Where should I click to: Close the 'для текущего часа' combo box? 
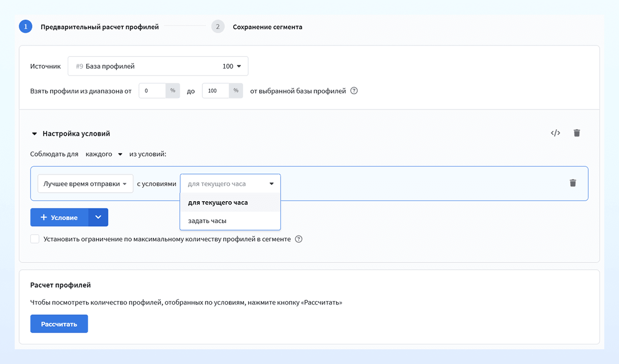230,183
